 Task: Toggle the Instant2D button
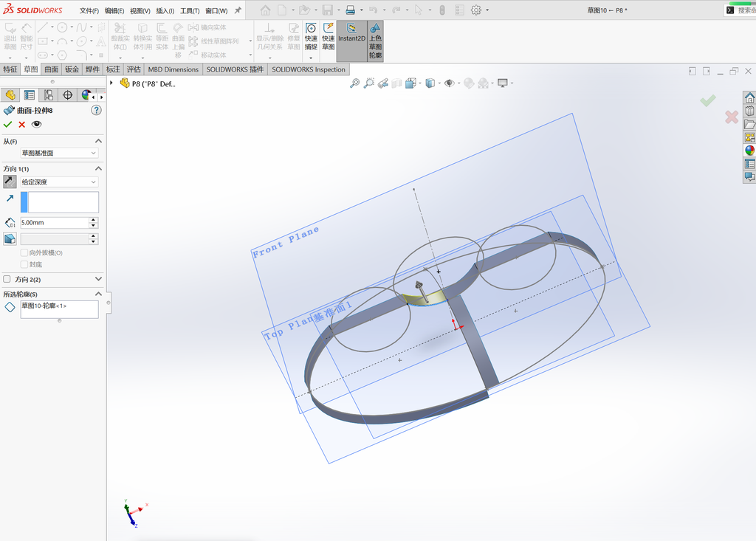pos(351,41)
